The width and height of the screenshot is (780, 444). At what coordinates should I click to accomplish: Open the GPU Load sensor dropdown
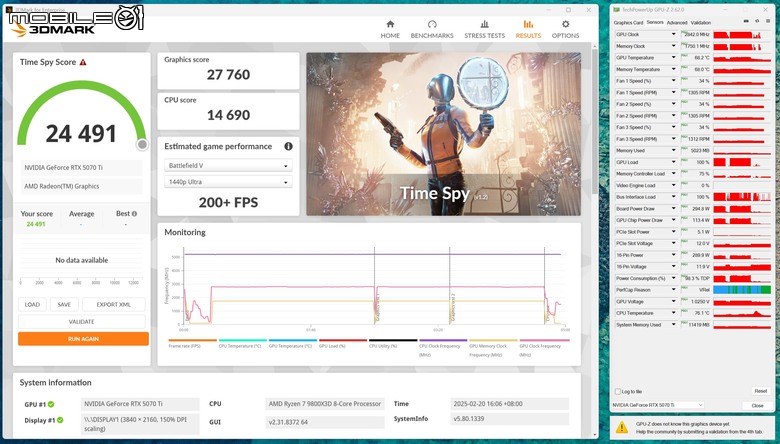tap(674, 162)
